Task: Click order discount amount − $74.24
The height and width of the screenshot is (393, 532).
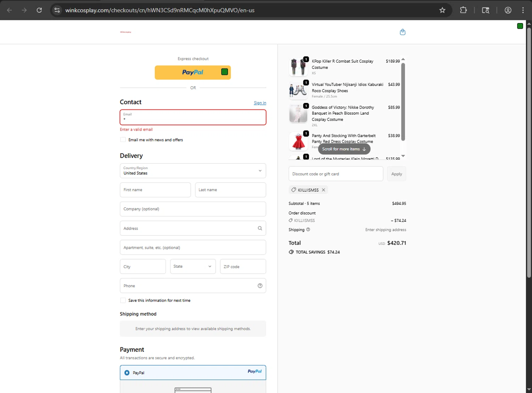Action: tap(399, 220)
